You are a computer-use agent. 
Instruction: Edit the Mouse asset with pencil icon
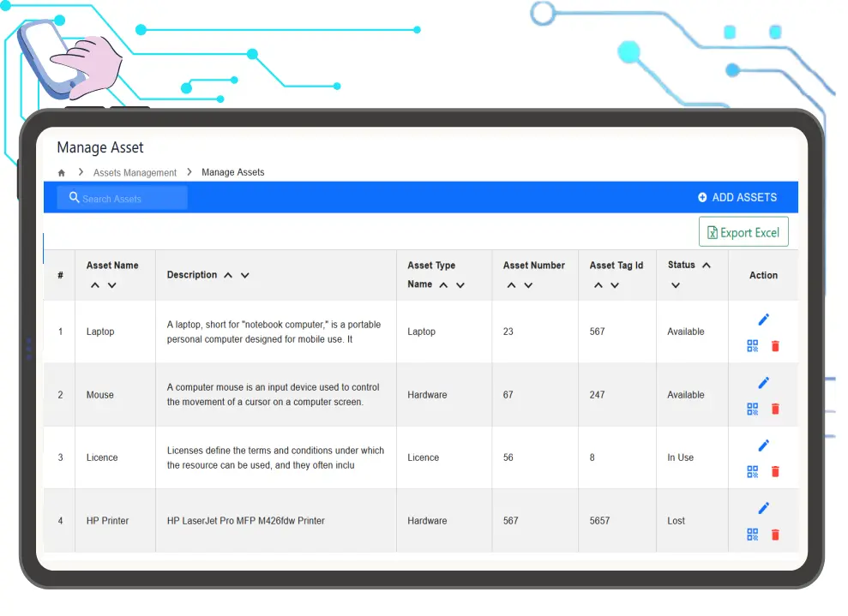764,383
